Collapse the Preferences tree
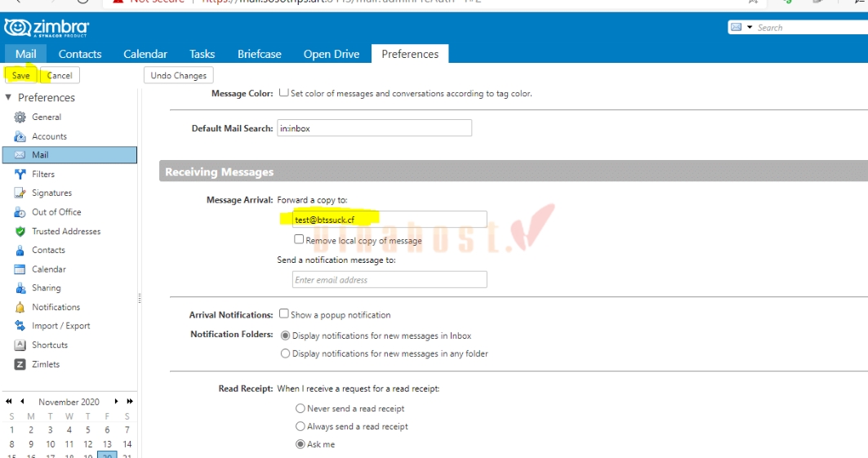 [8, 97]
